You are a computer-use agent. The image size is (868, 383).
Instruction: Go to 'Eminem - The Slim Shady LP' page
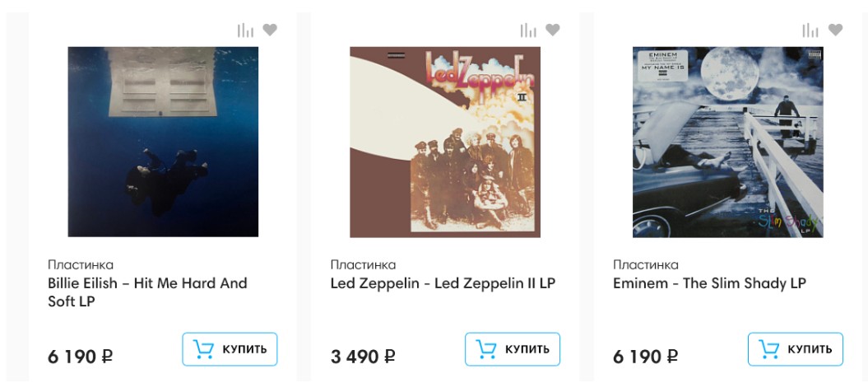pyautogui.click(x=709, y=283)
